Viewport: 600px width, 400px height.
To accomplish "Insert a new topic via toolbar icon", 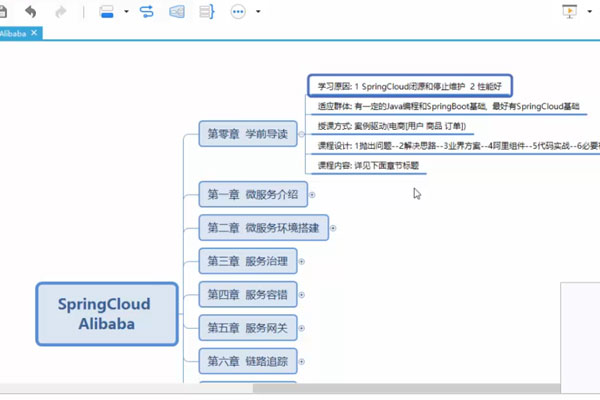I will [x=106, y=11].
